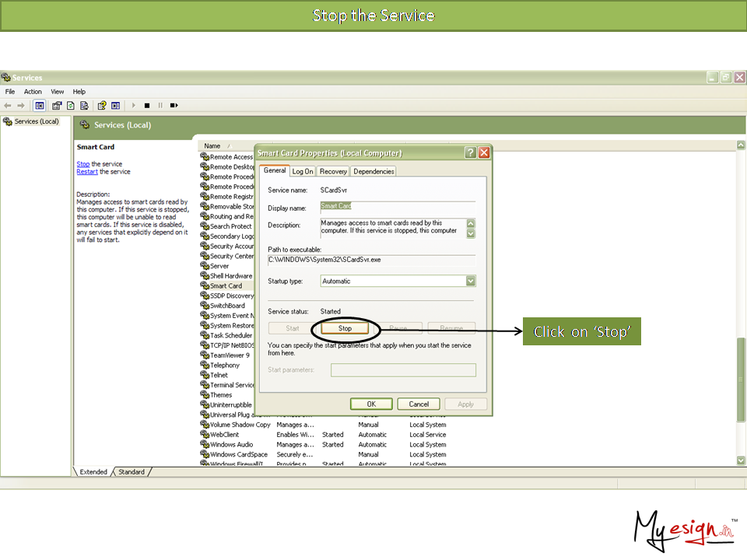Click the Export List toolbar icon
747x560 pixels.
pos(82,105)
